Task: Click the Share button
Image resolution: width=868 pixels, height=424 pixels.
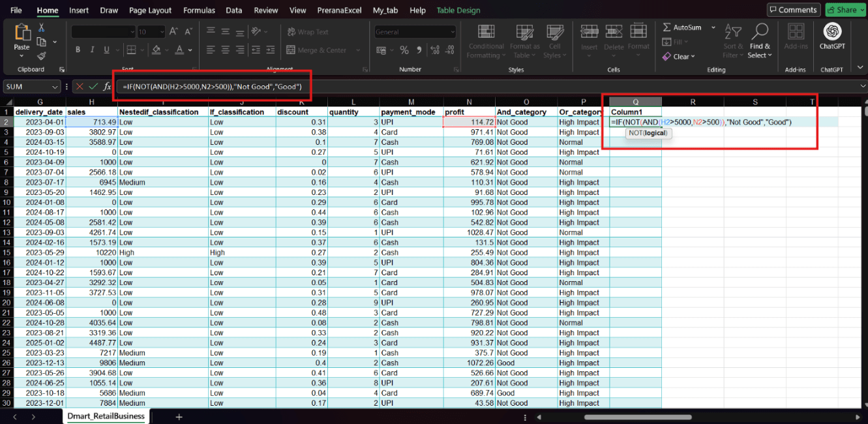Action: (x=841, y=10)
